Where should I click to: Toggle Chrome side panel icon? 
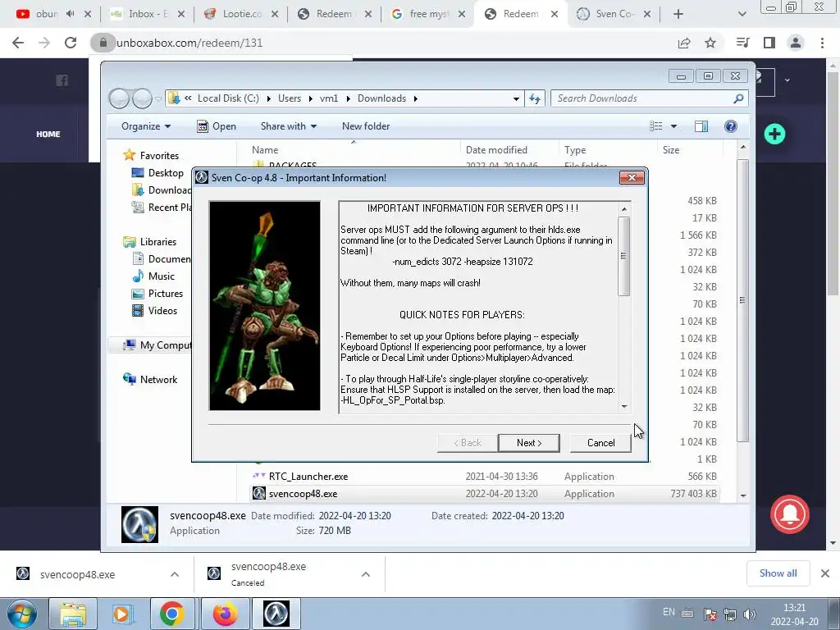click(x=769, y=43)
